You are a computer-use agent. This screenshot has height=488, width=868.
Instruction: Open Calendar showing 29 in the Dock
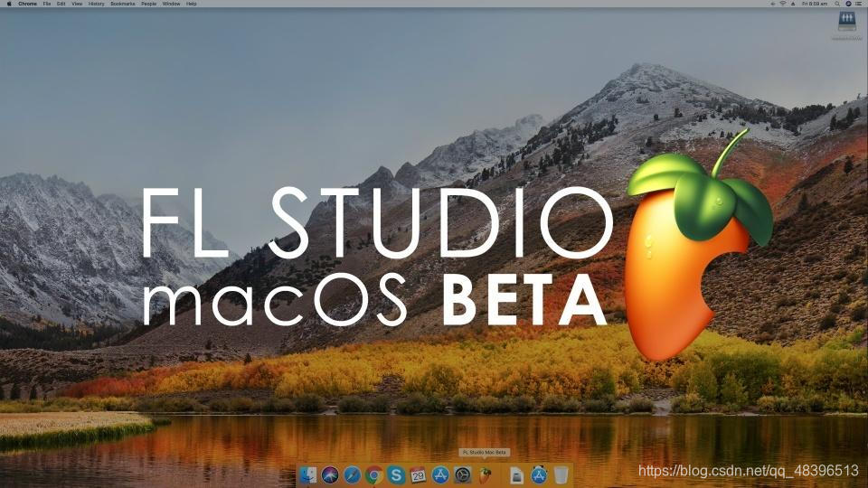click(418, 474)
